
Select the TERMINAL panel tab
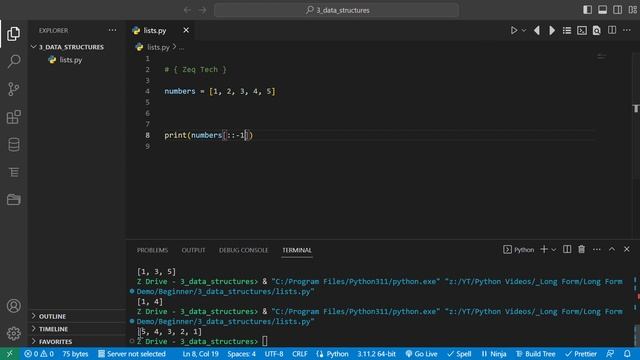click(297, 250)
